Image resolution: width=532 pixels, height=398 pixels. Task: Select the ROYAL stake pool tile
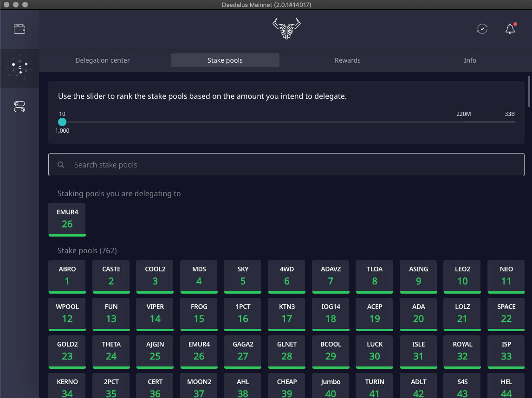462,352
